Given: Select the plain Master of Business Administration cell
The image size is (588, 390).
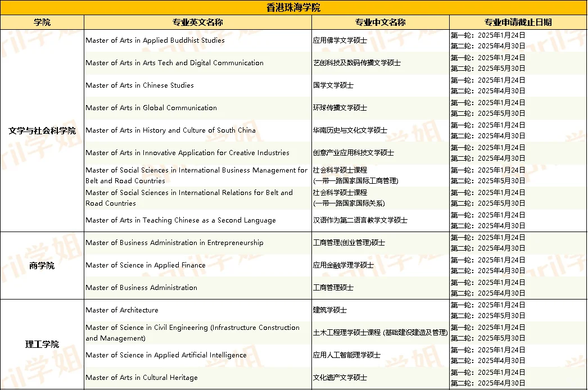Looking at the screenshot, I should click(x=198, y=288).
